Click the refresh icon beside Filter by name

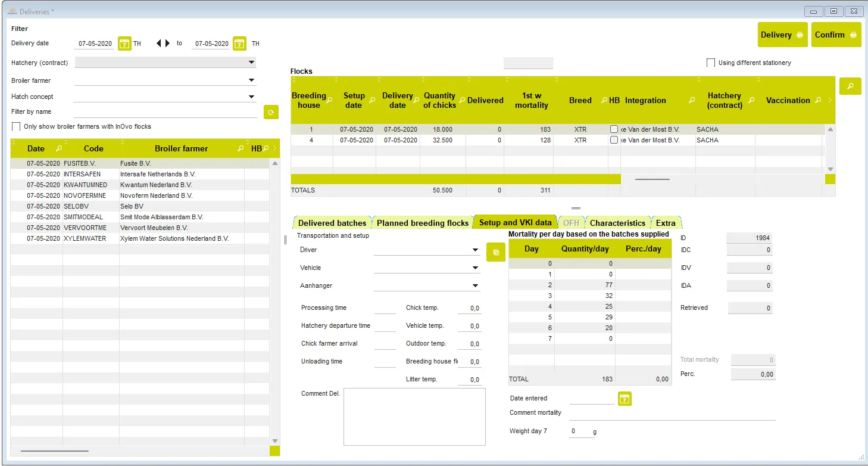click(x=271, y=112)
